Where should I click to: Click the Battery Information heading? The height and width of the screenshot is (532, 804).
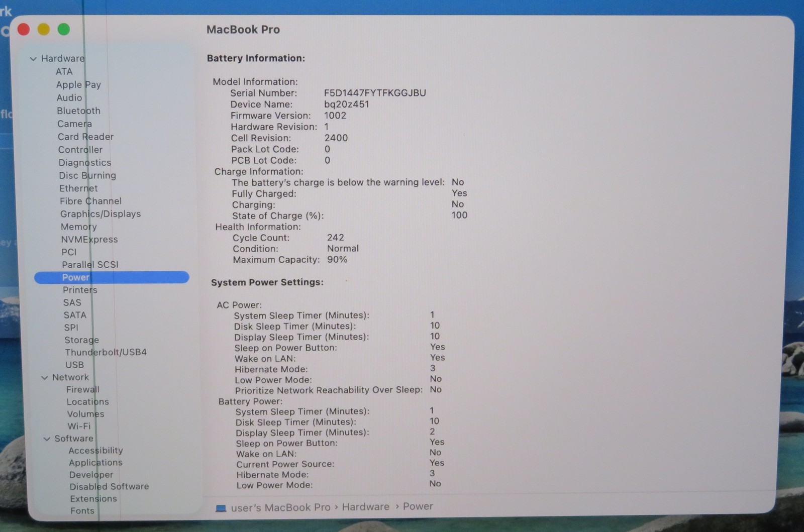256,58
